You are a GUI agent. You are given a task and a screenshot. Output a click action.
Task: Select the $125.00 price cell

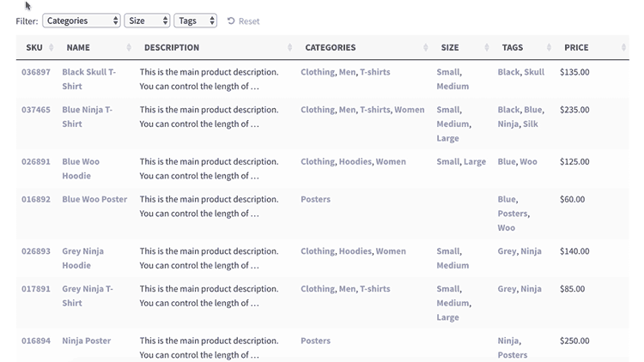[x=574, y=162]
